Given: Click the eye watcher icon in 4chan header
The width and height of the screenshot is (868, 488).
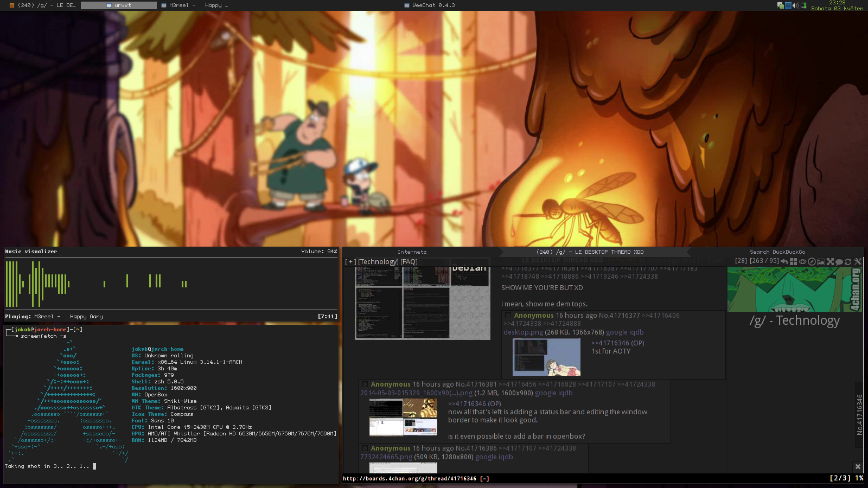Looking at the screenshot, I should [802, 261].
